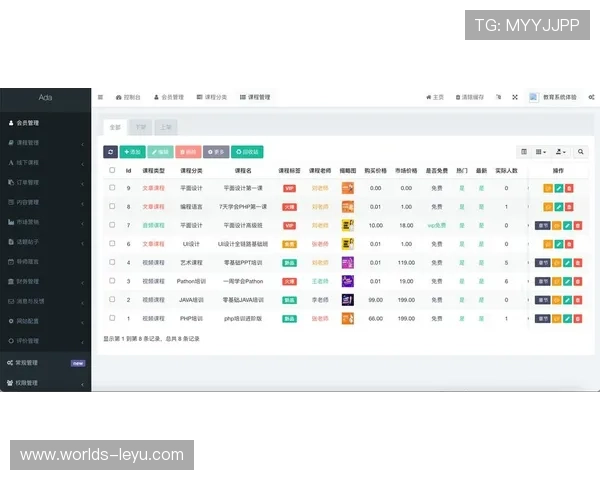Click the 清除缓存 link in top bar
Image resolution: width=600 pixels, height=480 pixels.
pyautogui.click(x=470, y=97)
